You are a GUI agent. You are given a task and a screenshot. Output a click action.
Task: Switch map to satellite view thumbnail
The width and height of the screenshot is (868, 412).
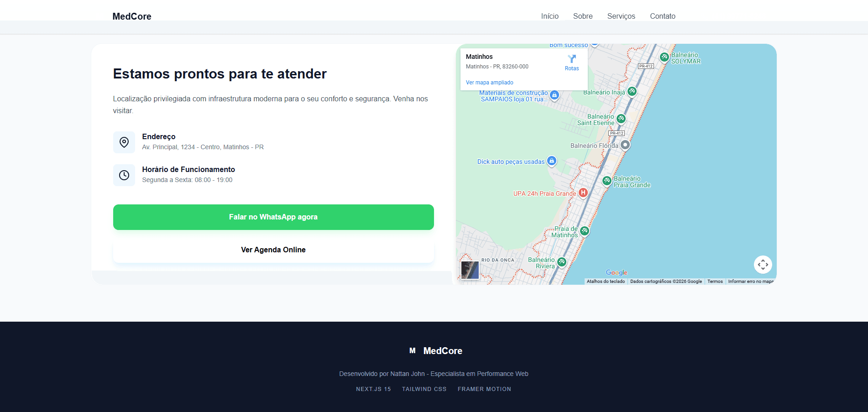click(x=470, y=270)
